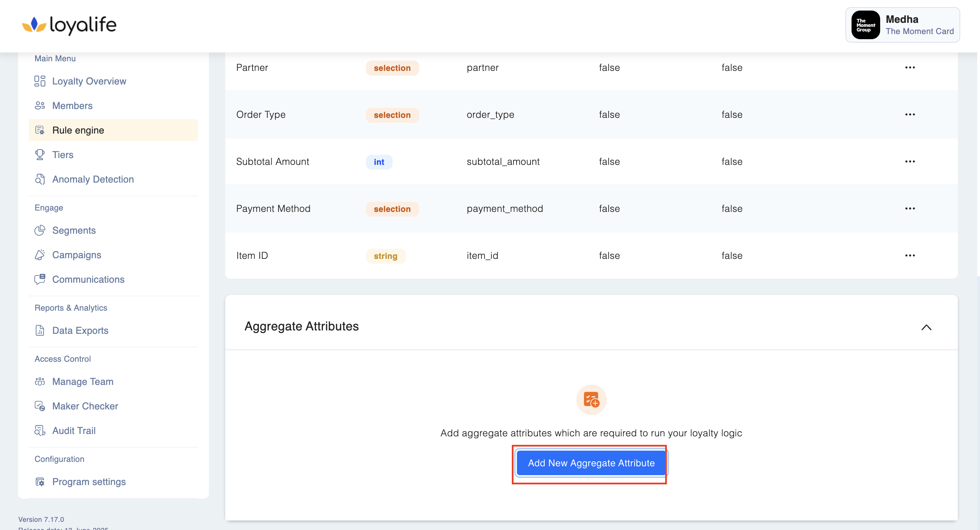This screenshot has width=980, height=530.
Task: Open options menu for Subtotal Amount row
Action: click(909, 161)
